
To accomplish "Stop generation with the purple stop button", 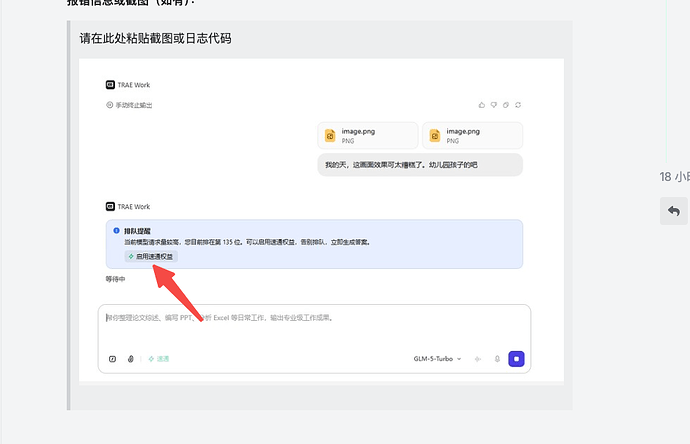I will coord(516,359).
